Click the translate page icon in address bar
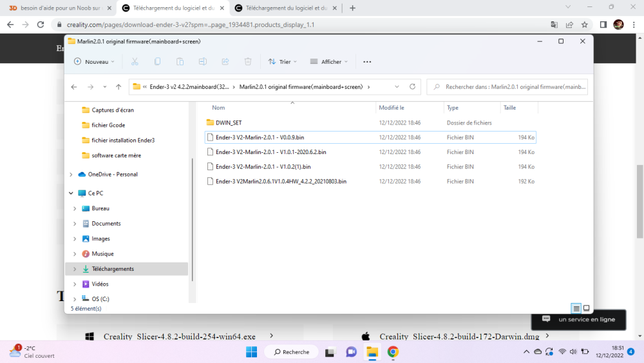This screenshot has width=644, height=363. click(554, 25)
